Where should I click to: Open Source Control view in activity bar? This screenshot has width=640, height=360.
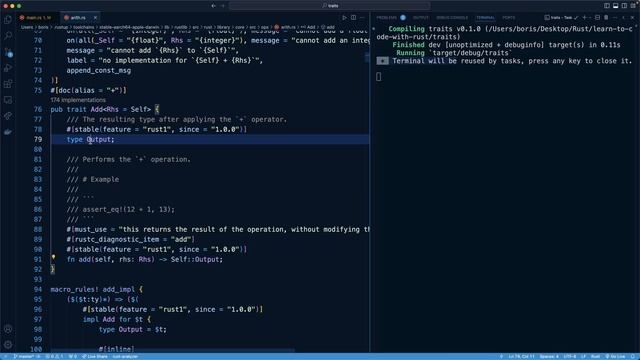(x=8, y=52)
